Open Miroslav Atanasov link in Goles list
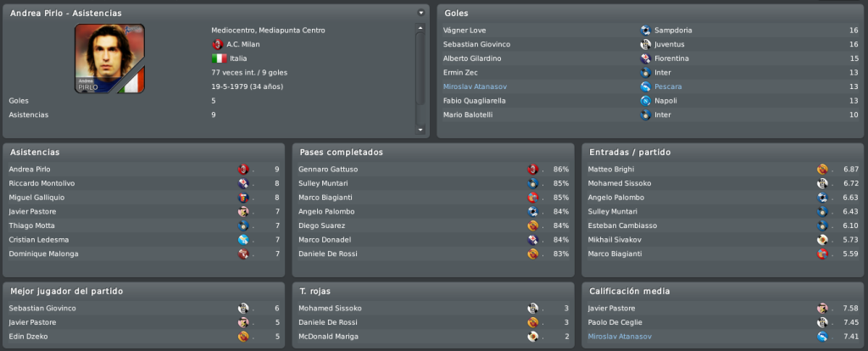The image size is (868, 351). [475, 86]
